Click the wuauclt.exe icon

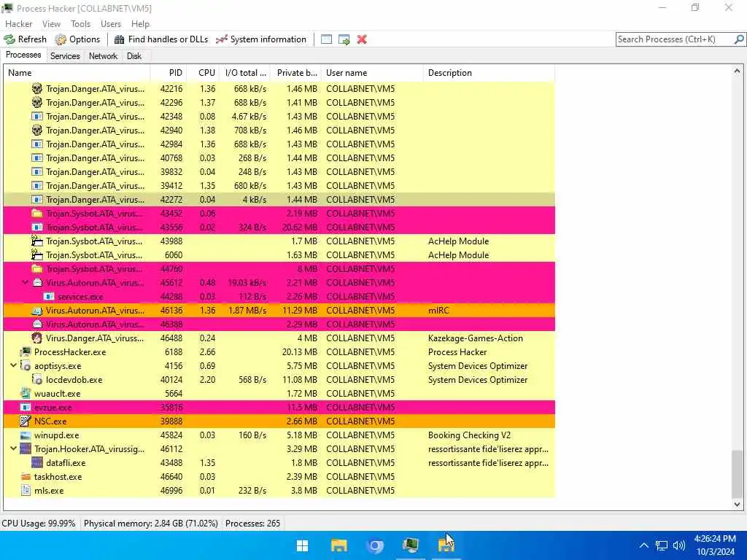(26, 393)
